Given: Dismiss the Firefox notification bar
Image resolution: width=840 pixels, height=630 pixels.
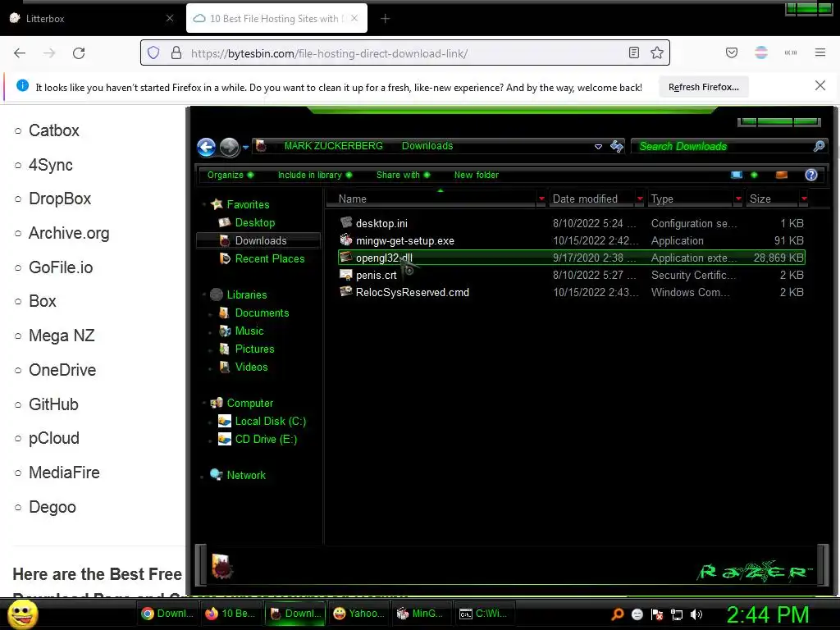Looking at the screenshot, I should [x=819, y=85].
